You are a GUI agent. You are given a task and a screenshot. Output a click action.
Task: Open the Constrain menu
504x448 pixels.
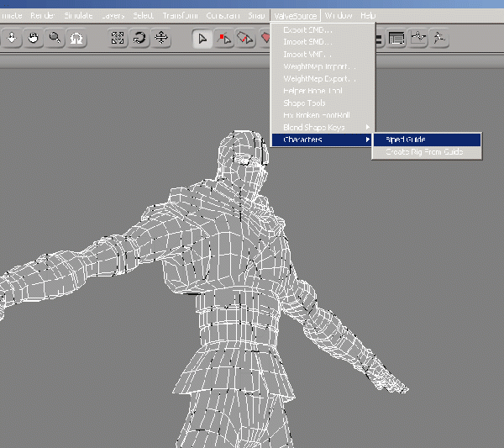click(x=223, y=15)
